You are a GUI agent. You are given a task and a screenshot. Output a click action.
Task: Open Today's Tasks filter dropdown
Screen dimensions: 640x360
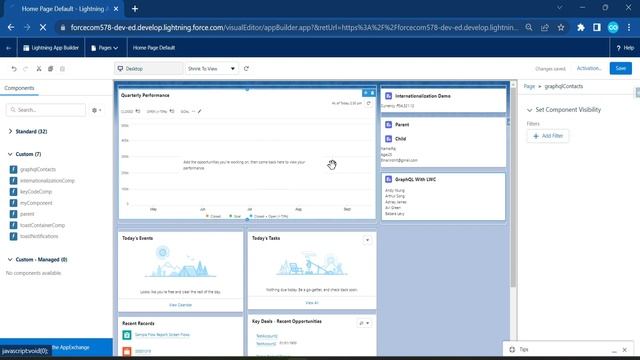367,240
